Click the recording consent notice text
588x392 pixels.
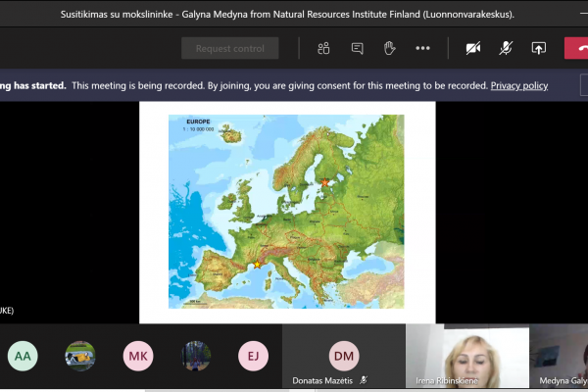(x=279, y=86)
